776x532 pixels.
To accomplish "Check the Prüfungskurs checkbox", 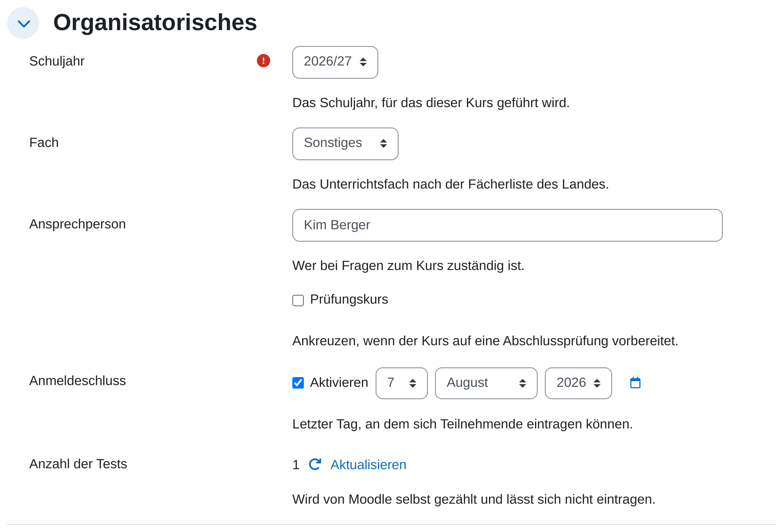I will coord(298,301).
